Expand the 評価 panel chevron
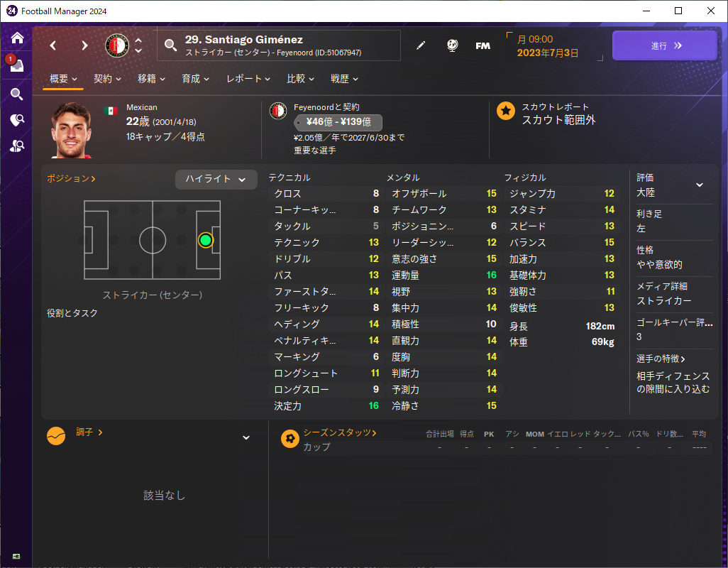728x568 pixels. (699, 185)
